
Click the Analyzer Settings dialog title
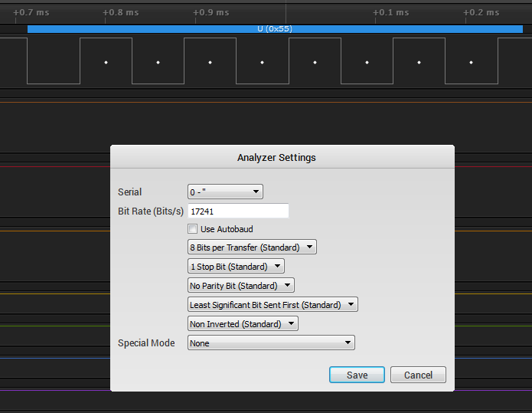[x=276, y=158]
